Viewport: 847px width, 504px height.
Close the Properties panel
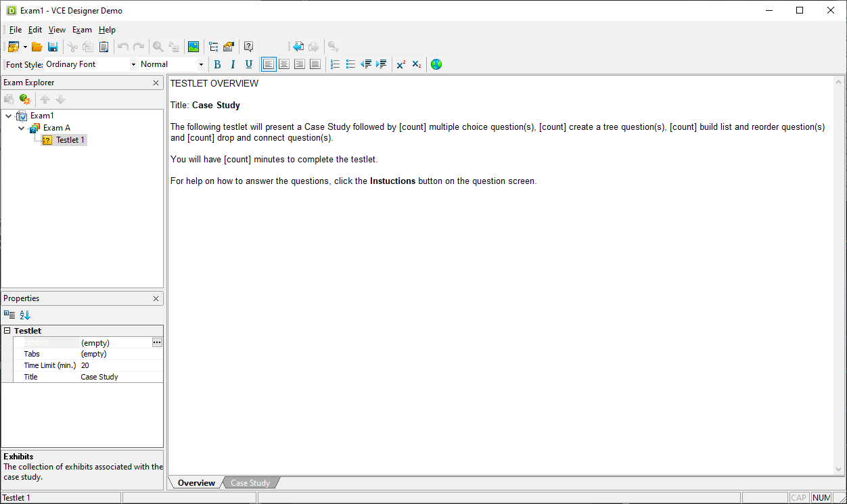point(156,298)
